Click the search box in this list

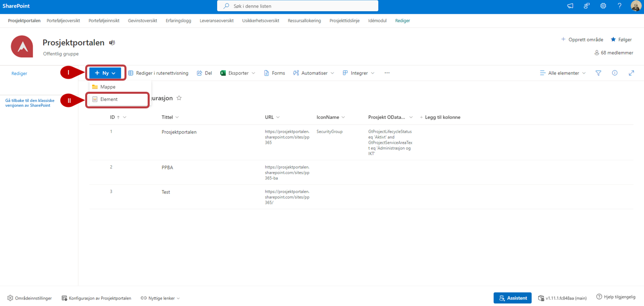pyautogui.click(x=297, y=6)
